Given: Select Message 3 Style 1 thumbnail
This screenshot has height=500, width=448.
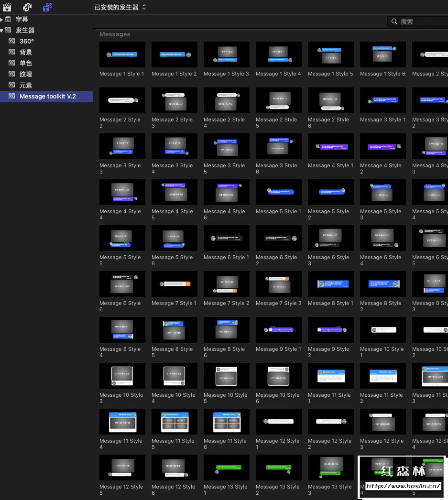Looking at the screenshot, I should [x=383, y=100].
